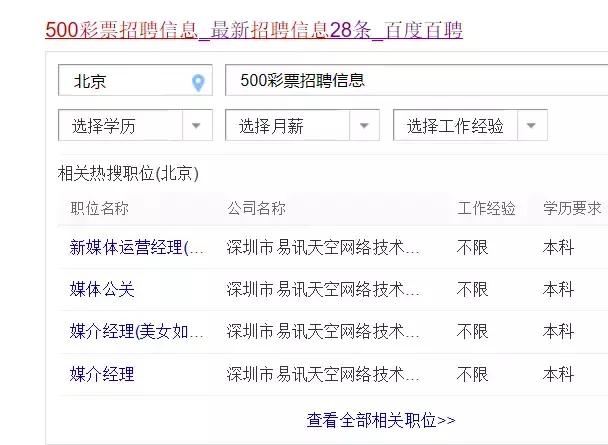
Task: Click 不限 in the 媒介经理(美女如… row
Action: click(472, 332)
